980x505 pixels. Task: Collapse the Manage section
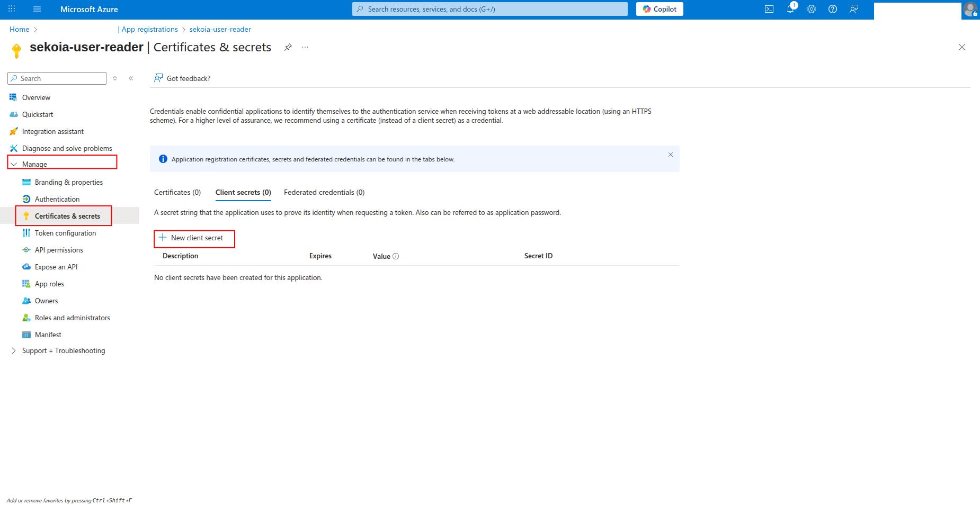pos(14,164)
